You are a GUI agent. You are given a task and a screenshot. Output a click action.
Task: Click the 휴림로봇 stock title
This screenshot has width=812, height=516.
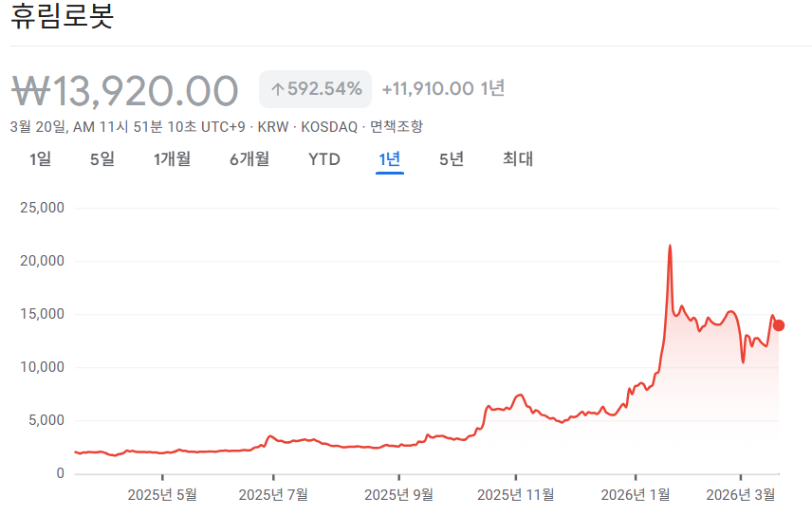[x=63, y=15]
